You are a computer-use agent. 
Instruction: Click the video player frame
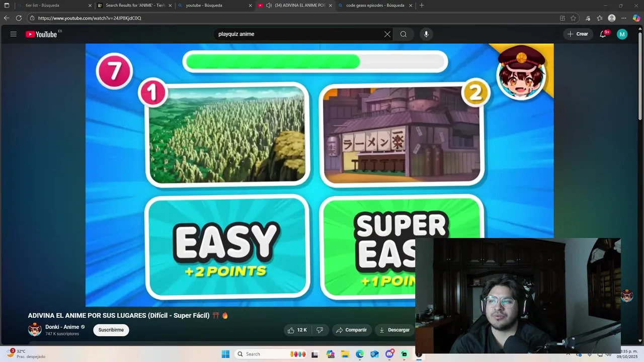(x=319, y=175)
